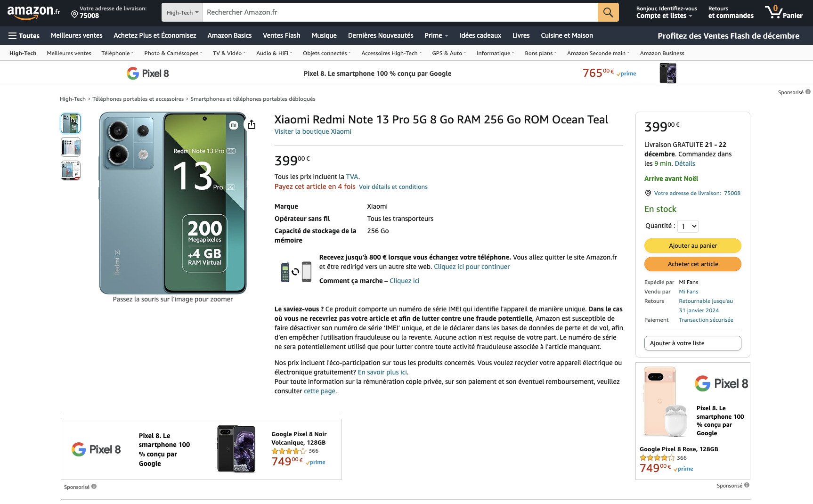
Task: Open the Détails delivery link
Action: click(685, 164)
